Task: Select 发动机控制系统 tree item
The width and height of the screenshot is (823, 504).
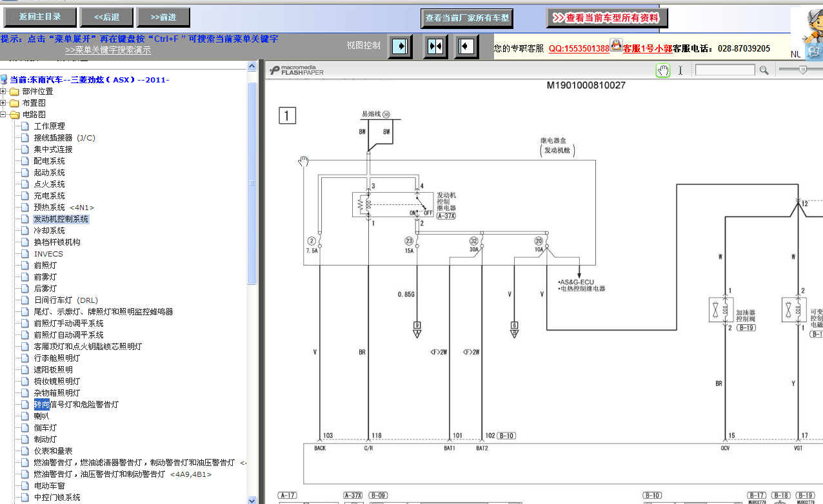Action: click(x=61, y=219)
